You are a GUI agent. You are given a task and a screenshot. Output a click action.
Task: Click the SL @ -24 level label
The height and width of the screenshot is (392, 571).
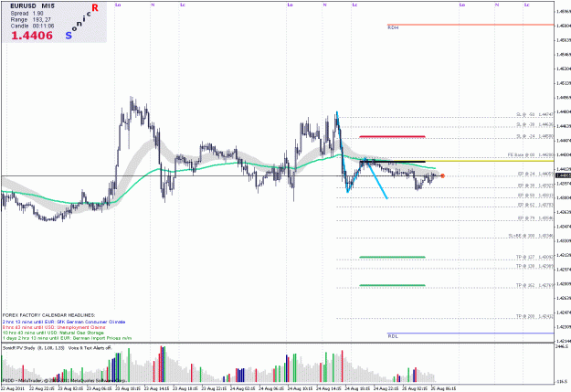tap(534, 136)
